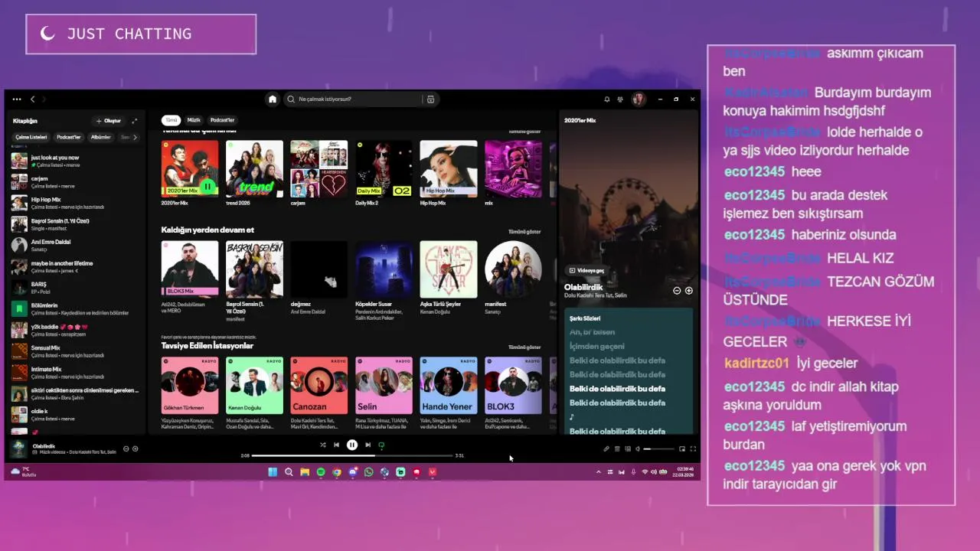Open the mini player icon

[682, 449]
